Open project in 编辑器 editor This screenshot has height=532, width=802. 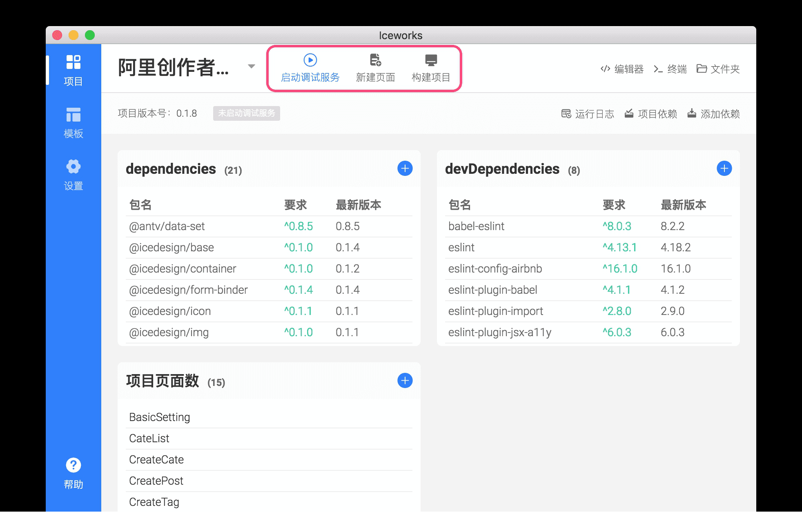pos(622,69)
